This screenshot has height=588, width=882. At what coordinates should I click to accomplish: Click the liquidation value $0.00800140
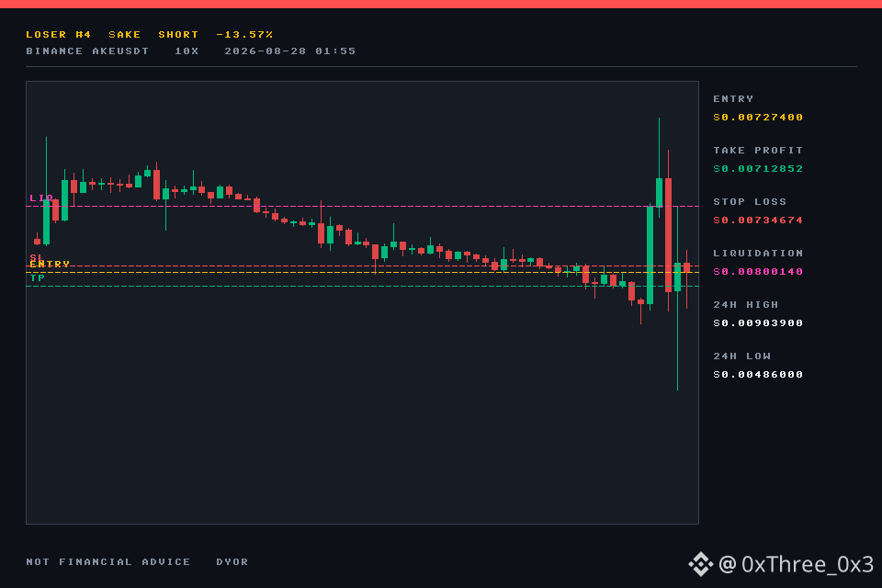[x=758, y=272]
